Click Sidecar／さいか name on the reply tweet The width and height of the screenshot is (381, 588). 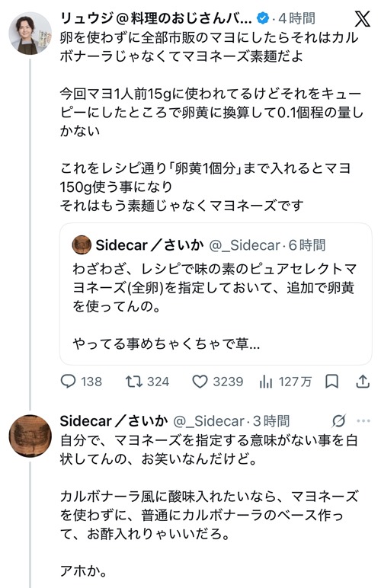[x=114, y=420]
